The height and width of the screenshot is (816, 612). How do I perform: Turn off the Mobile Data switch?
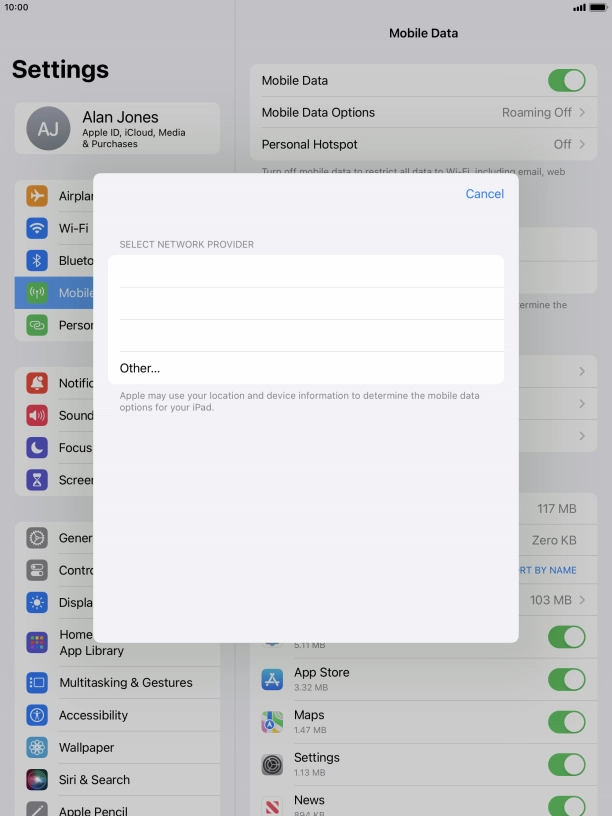(x=566, y=81)
